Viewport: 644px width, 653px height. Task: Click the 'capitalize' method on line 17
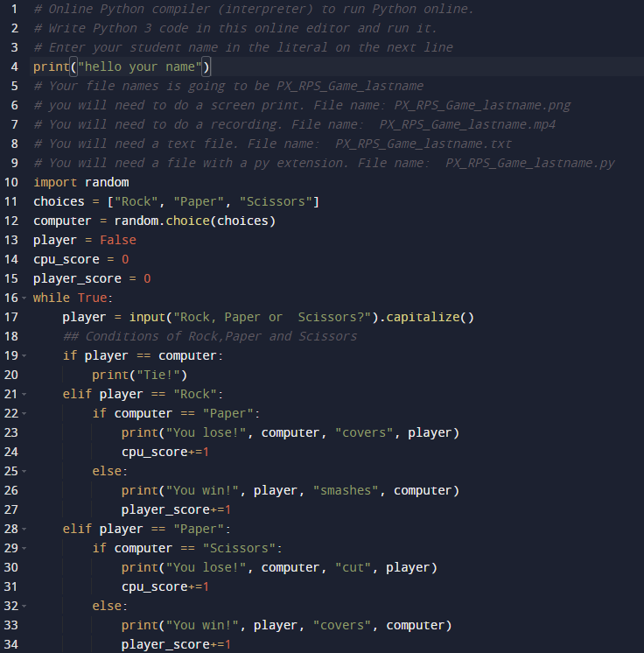click(x=429, y=317)
